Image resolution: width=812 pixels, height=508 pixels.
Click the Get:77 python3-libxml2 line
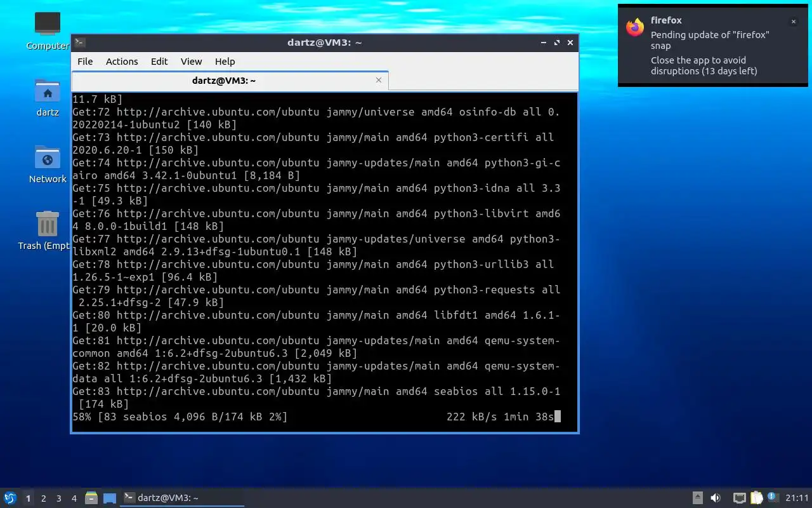pyautogui.click(x=316, y=245)
